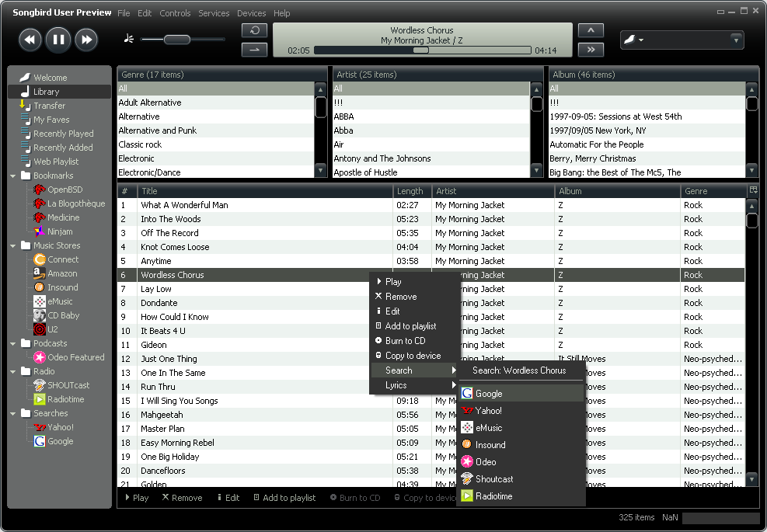Collapse the Podcasts folder
Screen dimensions: 767x532
(x=12, y=343)
